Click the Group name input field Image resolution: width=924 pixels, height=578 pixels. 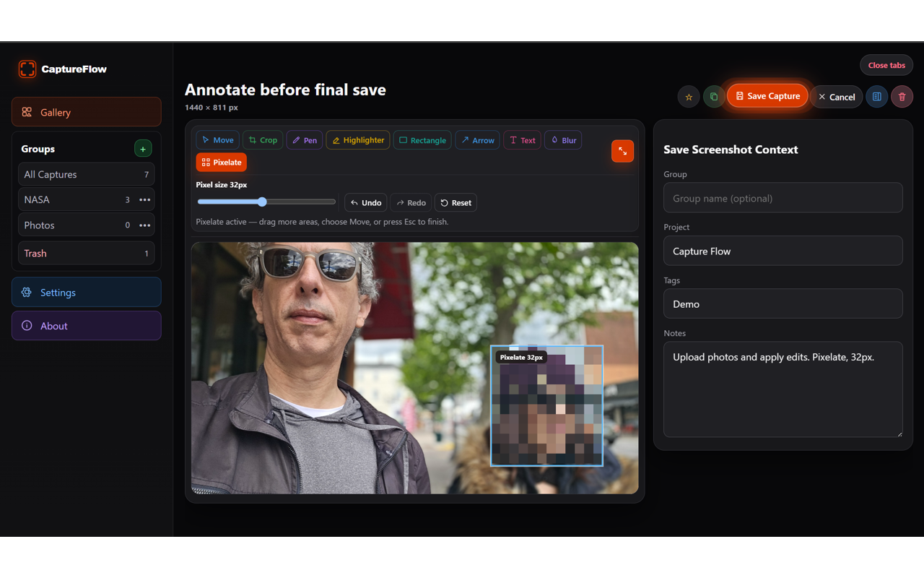click(783, 198)
